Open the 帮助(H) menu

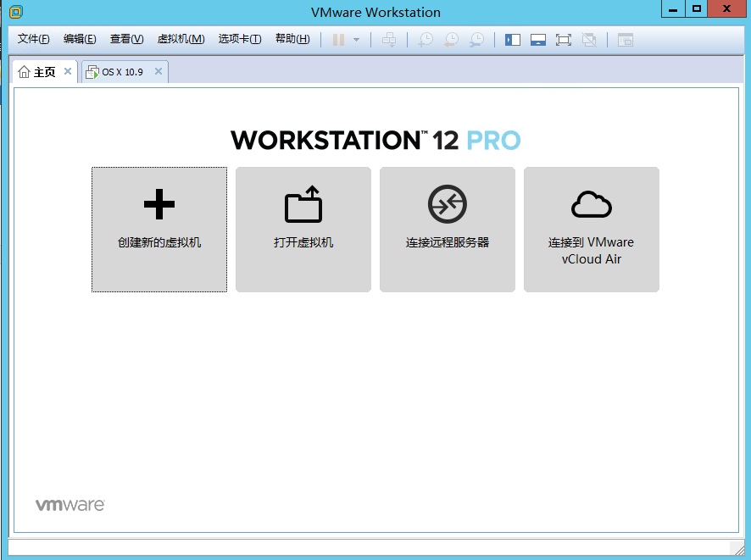pyautogui.click(x=292, y=39)
